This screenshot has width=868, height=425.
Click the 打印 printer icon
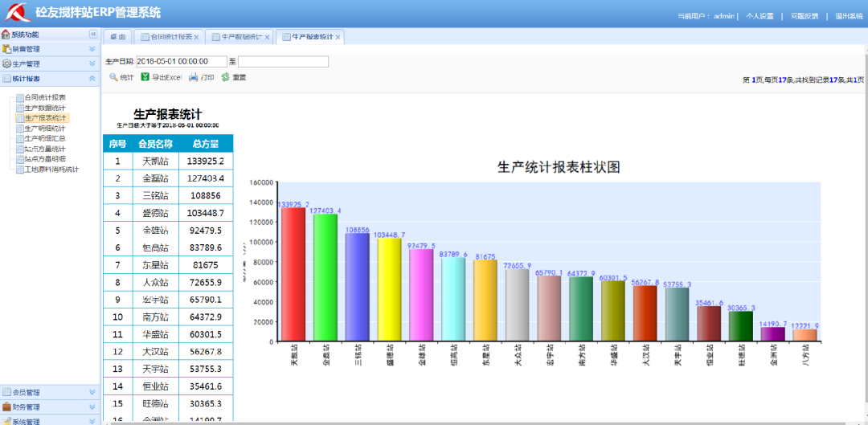pyautogui.click(x=194, y=77)
